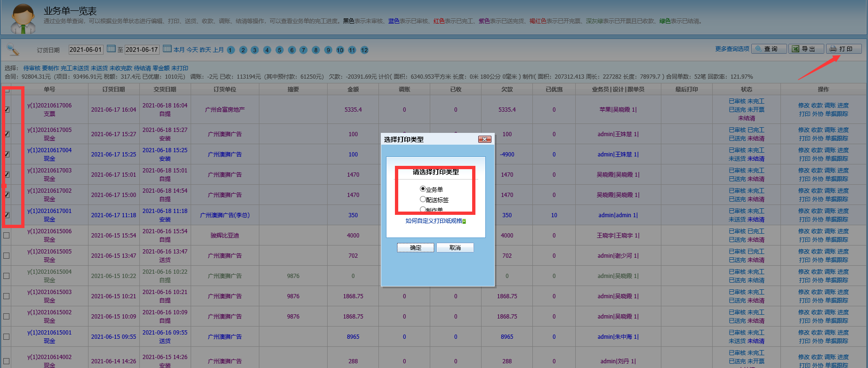Image resolution: width=868 pixels, height=368 pixels.
Task: Open 如何自定义打印纸规格 help link
Action: click(434, 221)
